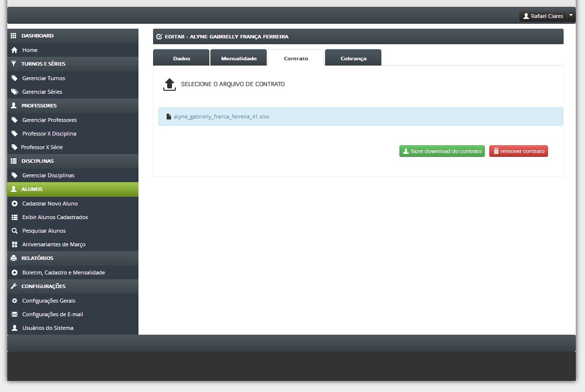Screen dimensions: 585x392
Task: Open the dropdown arrow next to Rafael Clares
Action: pos(571,16)
